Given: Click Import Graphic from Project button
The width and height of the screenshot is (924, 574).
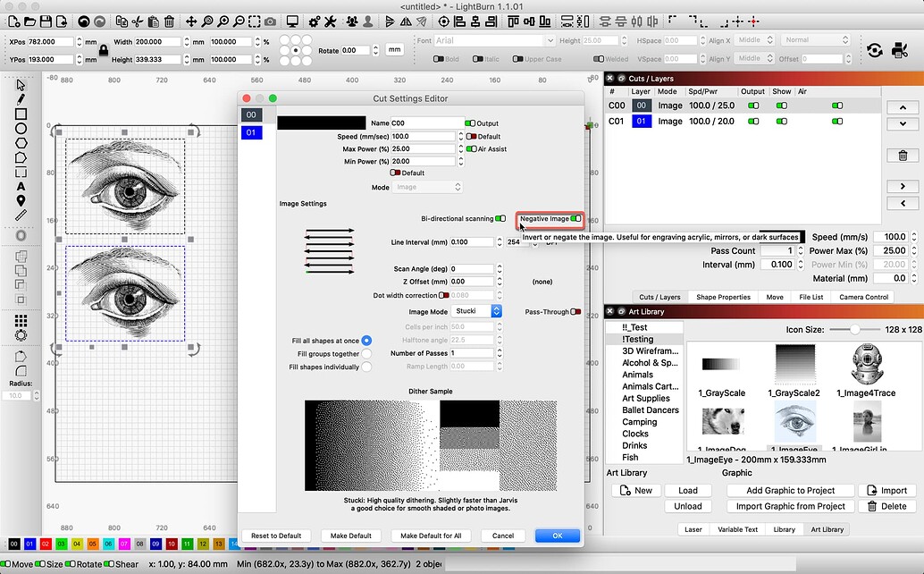Looking at the screenshot, I should [790, 506].
